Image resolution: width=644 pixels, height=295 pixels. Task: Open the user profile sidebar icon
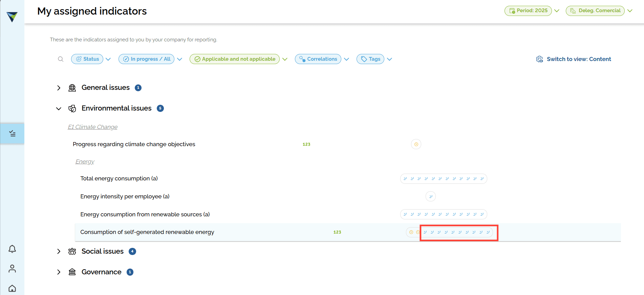pos(12,269)
